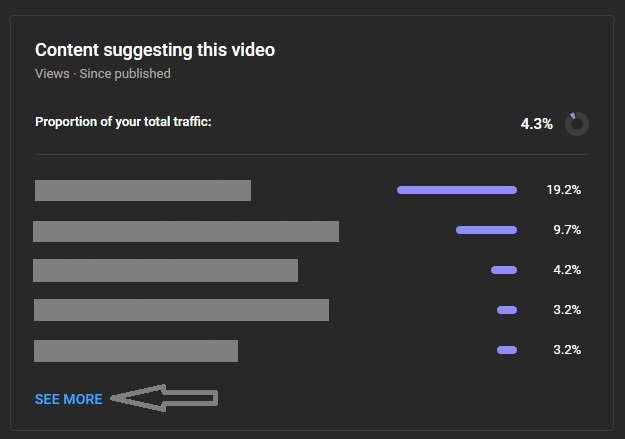Open the first redacted video title
This screenshot has height=439, width=625.
(x=143, y=190)
